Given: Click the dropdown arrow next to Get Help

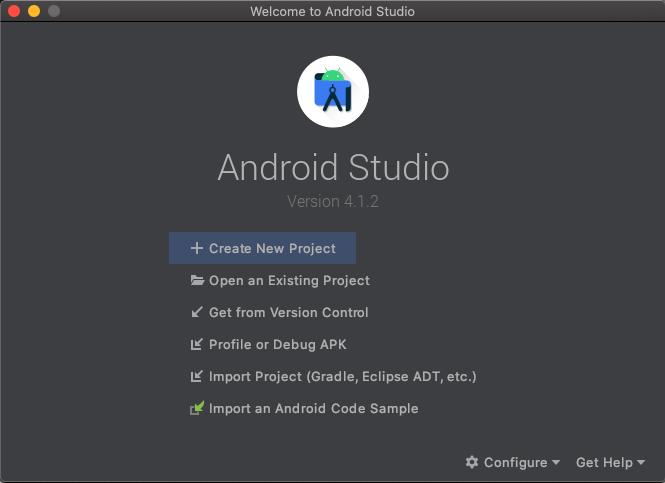Looking at the screenshot, I should pyautogui.click(x=641, y=462).
